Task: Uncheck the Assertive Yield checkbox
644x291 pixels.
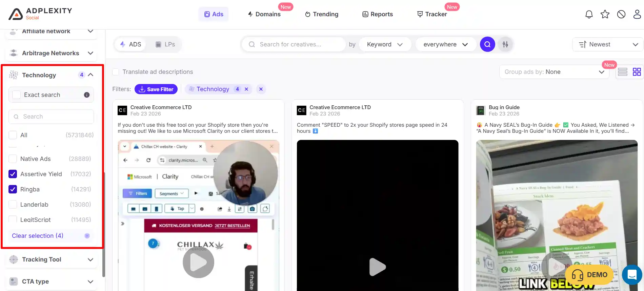Action: tap(13, 174)
